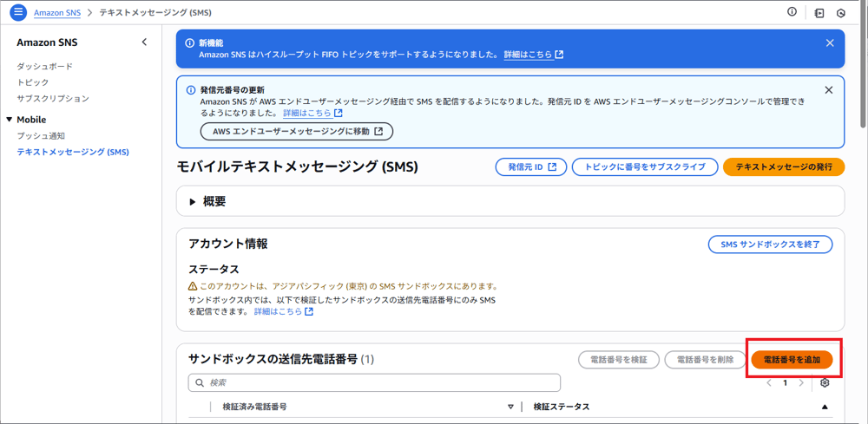Open the hamburger navigation menu icon

pyautogui.click(x=18, y=11)
